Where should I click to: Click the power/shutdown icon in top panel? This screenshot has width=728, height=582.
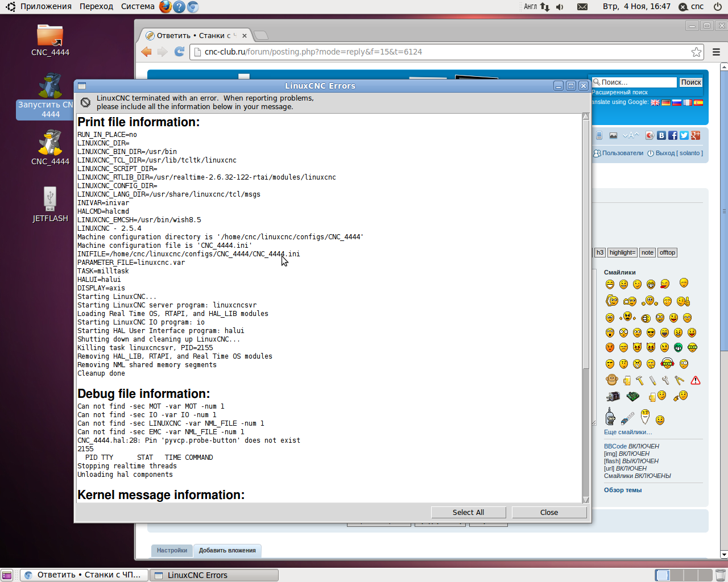point(718,7)
